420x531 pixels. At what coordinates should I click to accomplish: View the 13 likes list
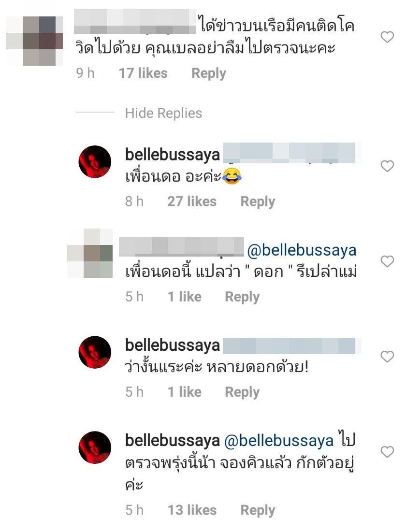[x=192, y=510]
